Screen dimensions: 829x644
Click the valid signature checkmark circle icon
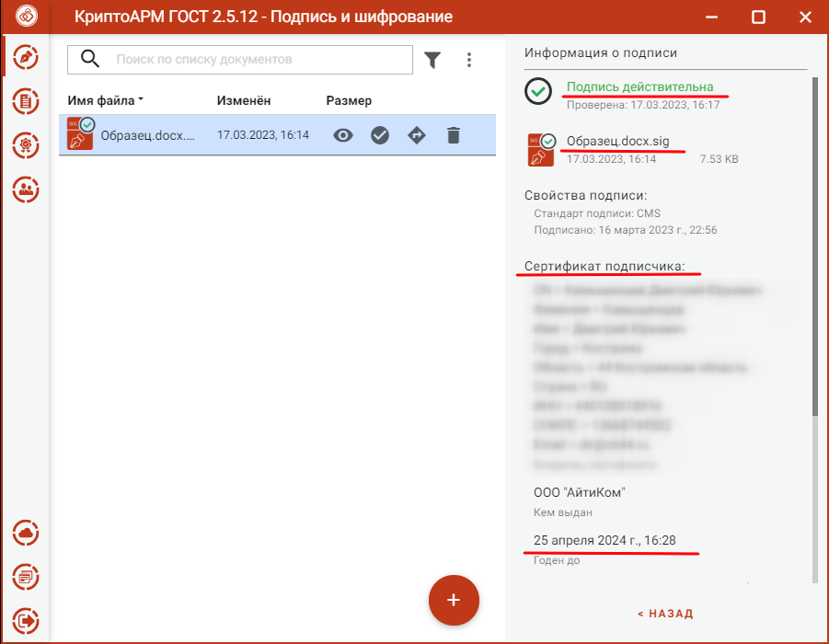coord(538,91)
